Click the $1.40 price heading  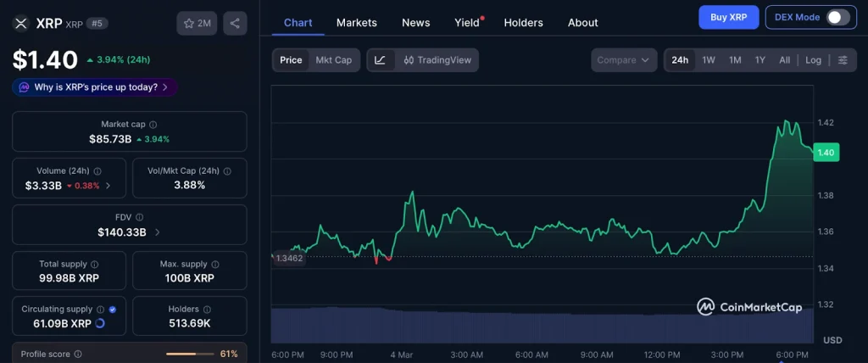[46, 60]
